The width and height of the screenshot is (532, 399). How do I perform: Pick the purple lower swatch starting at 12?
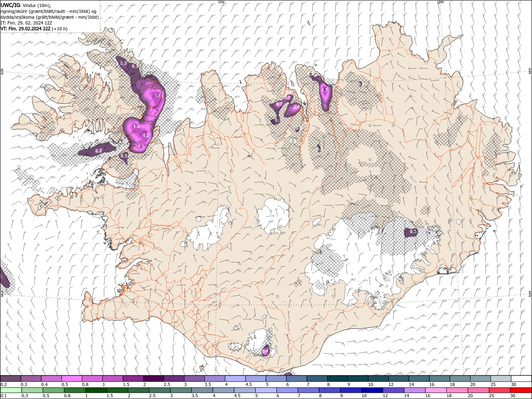point(393,390)
